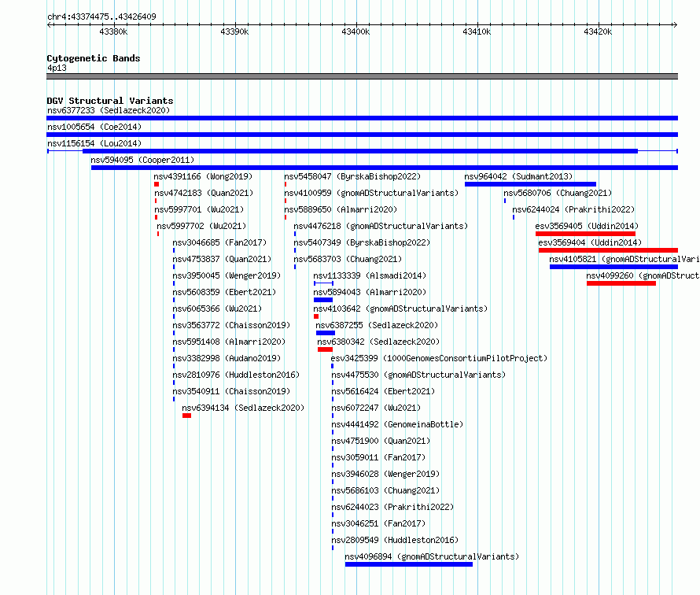The width and height of the screenshot is (700, 595).
Task: Click the nsv6377233 (Sedlazeck2020) variant label
Action: click(109, 110)
